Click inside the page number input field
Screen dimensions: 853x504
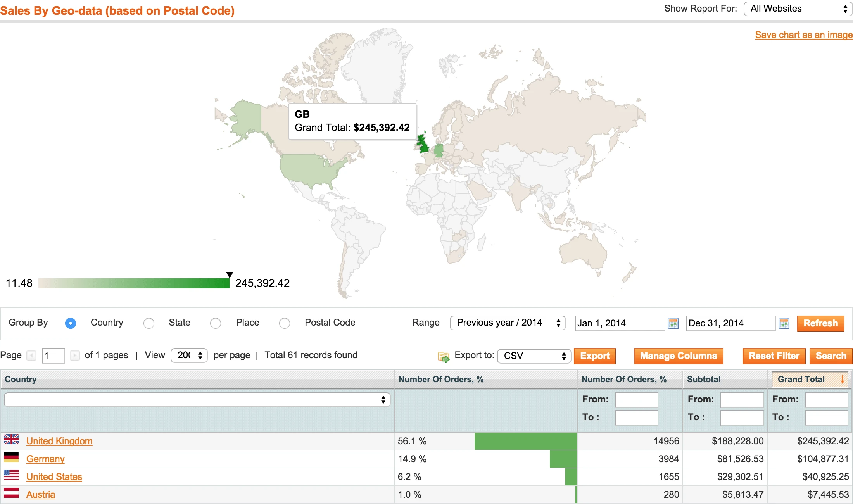53,356
